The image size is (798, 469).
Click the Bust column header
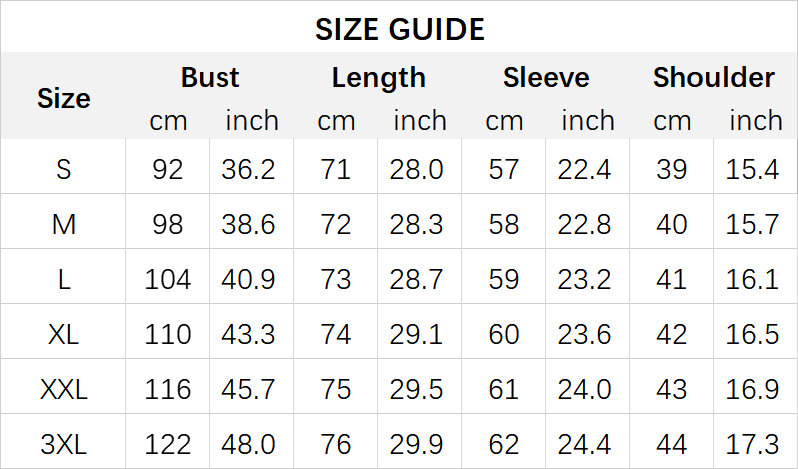click(210, 77)
